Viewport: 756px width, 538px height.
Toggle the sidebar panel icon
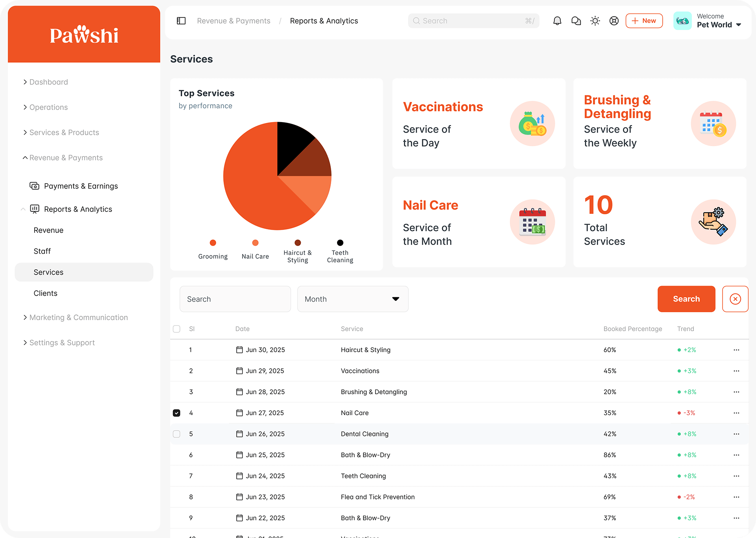(181, 21)
